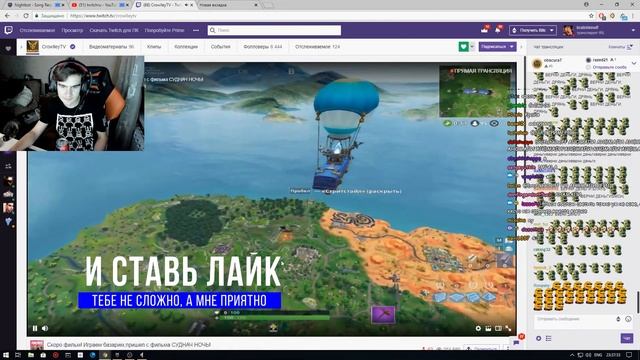640x360 pixels.
Task: Open the three-dots more menu in top bar
Action: point(196,30)
